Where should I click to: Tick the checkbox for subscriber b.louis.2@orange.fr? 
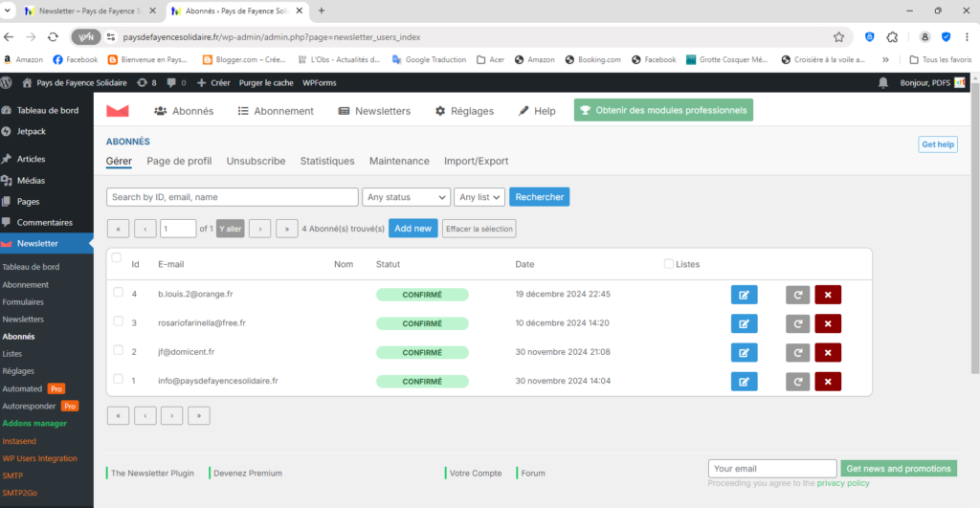(118, 293)
